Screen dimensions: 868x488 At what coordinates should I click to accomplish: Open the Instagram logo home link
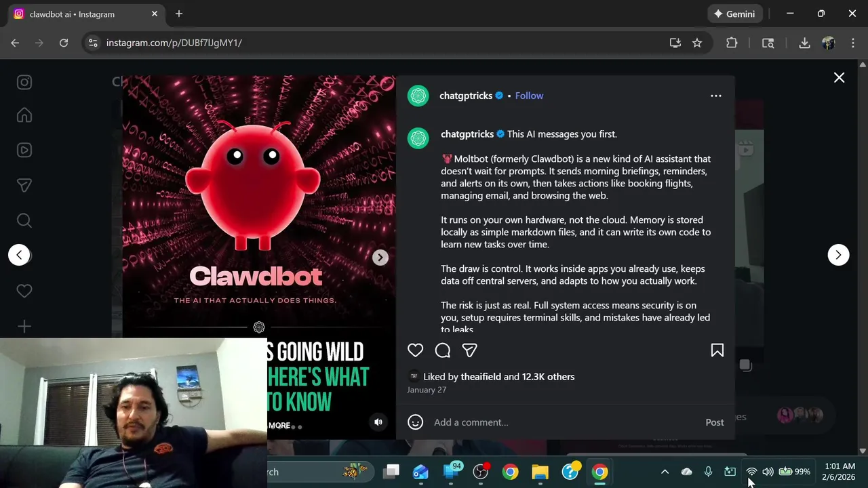pos(24,82)
